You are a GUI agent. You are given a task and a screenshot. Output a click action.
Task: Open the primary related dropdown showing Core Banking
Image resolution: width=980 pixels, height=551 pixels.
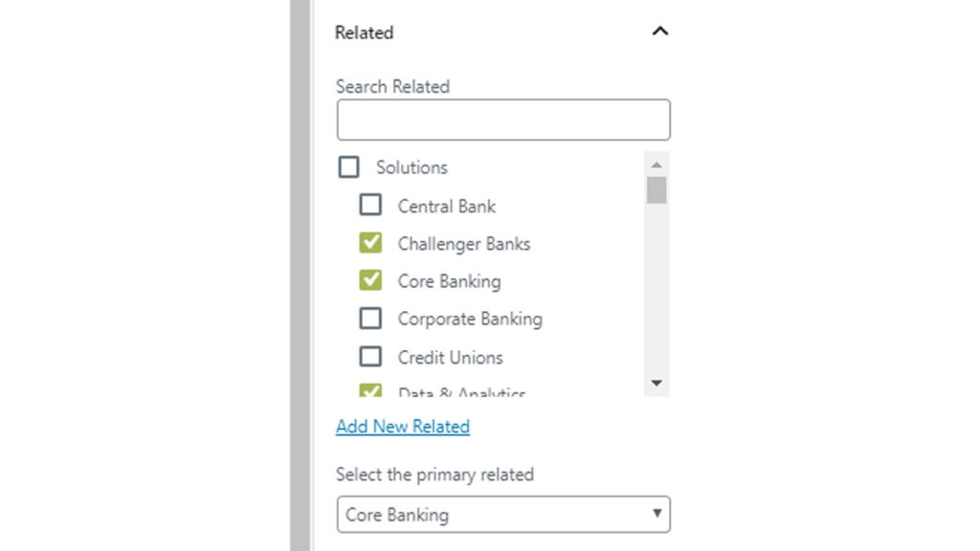tap(503, 515)
